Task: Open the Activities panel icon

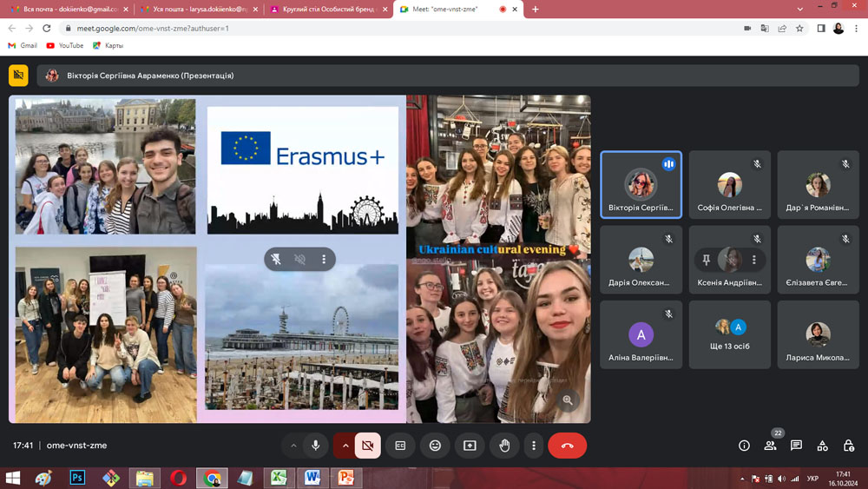Action: tap(822, 446)
